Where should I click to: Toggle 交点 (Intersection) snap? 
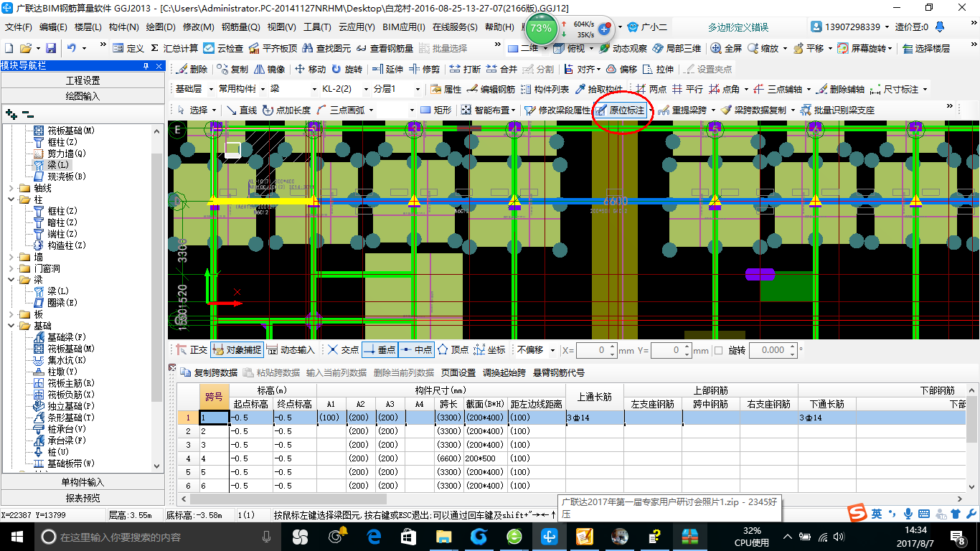[343, 350]
